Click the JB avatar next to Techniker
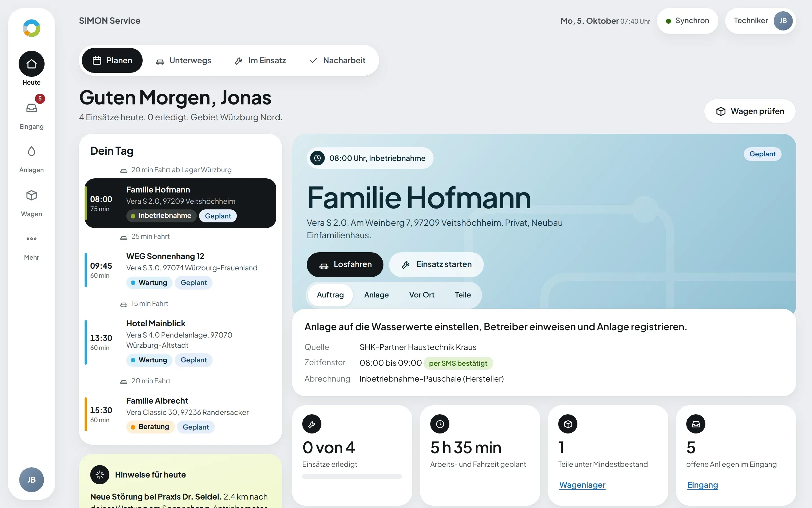The height and width of the screenshot is (508, 812). click(x=783, y=21)
